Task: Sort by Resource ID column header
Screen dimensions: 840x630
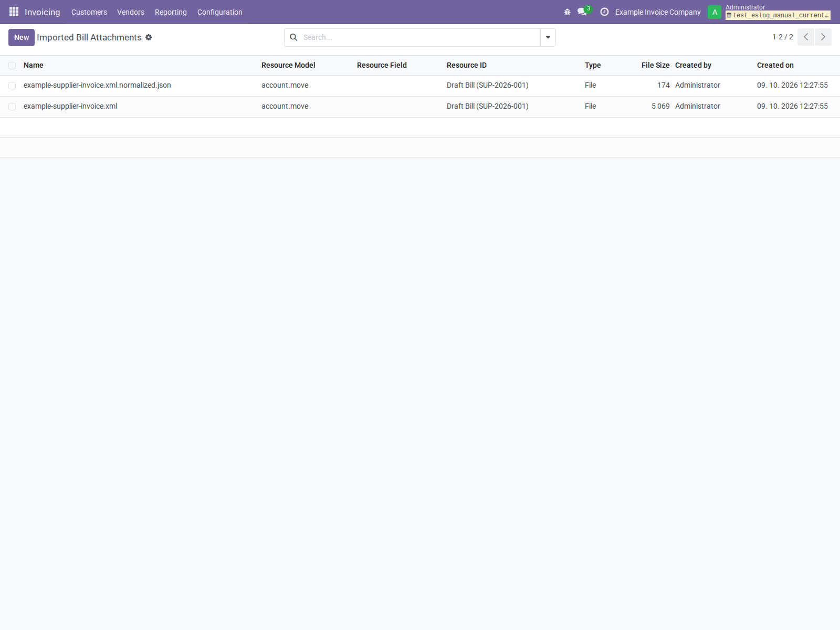Action: (x=467, y=65)
